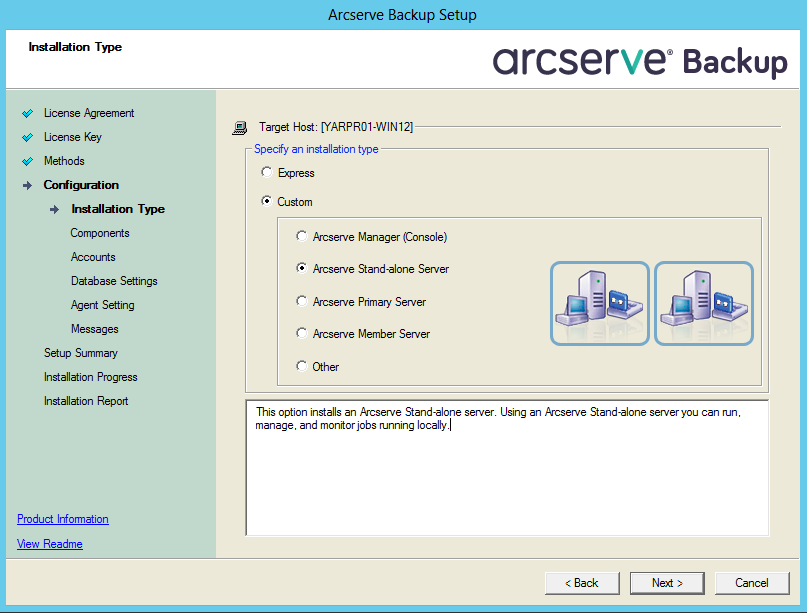Click the left server illustration graphic
The width and height of the screenshot is (807, 613).
[x=599, y=303]
